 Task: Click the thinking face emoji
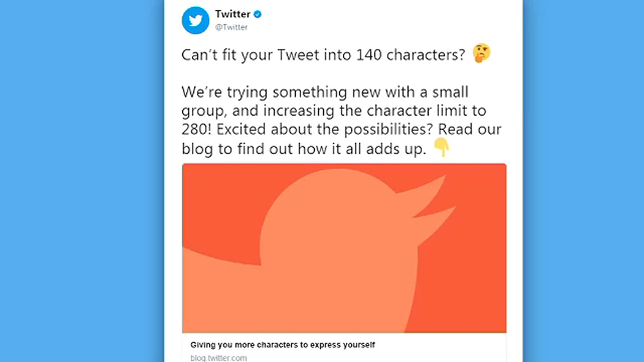481,54
